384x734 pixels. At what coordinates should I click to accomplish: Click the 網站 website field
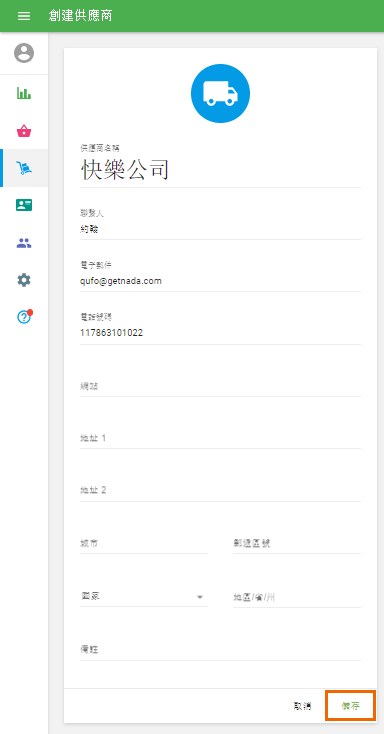point(221,387)
